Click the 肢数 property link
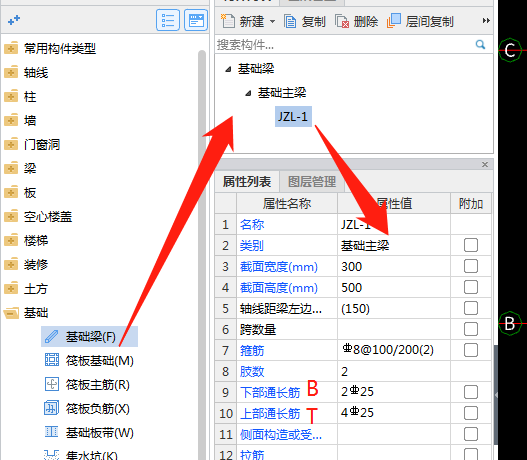 click(252, 372)
